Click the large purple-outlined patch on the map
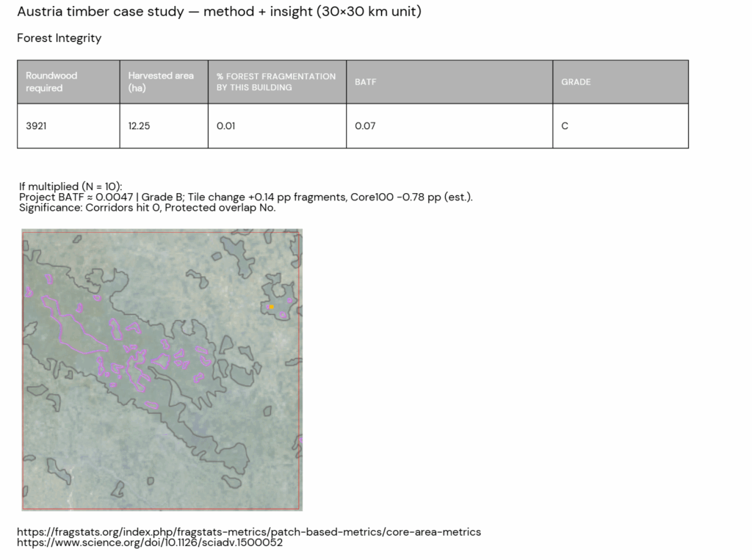752x560 pixels. (x=70, y=324)
